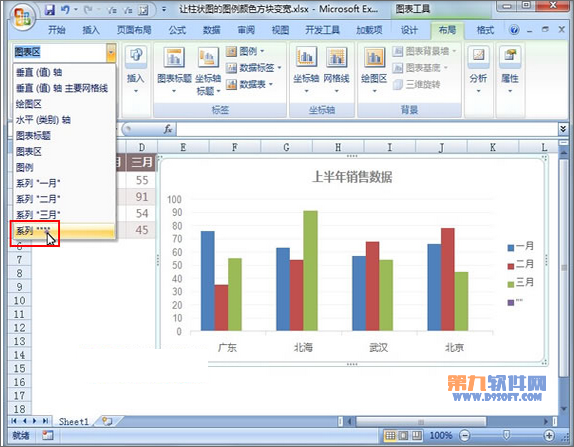Click the Sheet1 worksheet tab
Screen dimensions: 574x447
(74, 422)
